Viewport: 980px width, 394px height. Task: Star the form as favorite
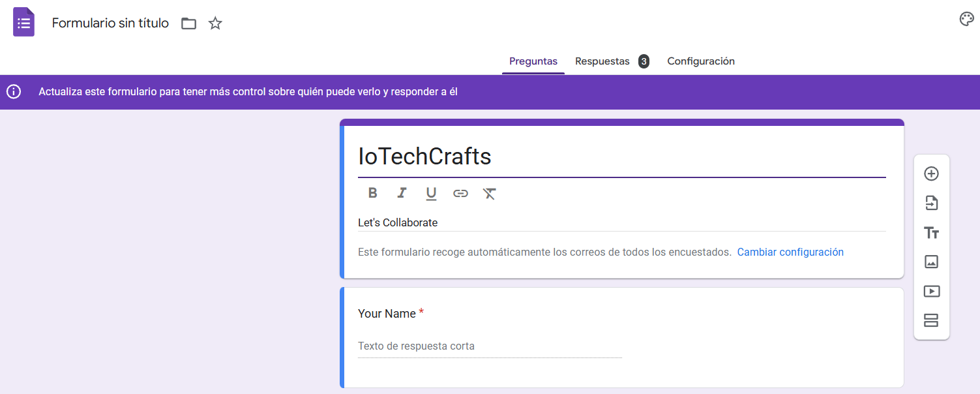click(215, 23)
